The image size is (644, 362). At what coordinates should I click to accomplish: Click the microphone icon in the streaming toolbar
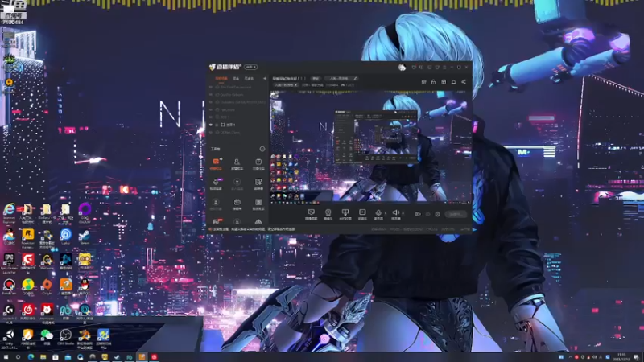tap(378, 212)
